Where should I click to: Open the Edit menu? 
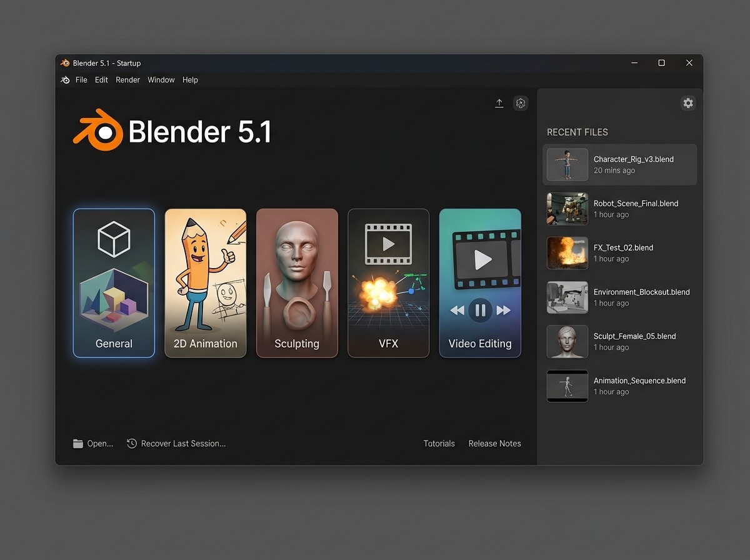click(101, 80)
